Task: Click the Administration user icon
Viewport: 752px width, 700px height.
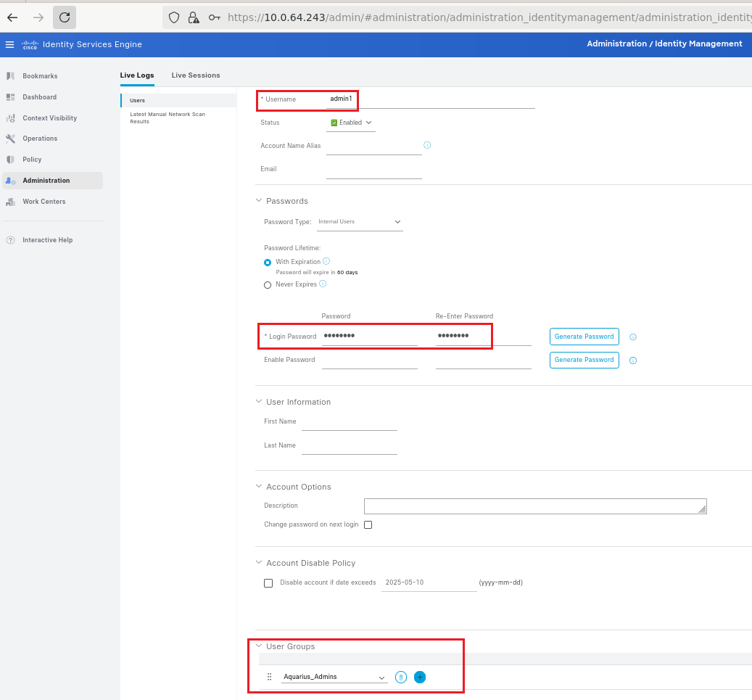Action: pyautogui.click(x=11, y=181)
